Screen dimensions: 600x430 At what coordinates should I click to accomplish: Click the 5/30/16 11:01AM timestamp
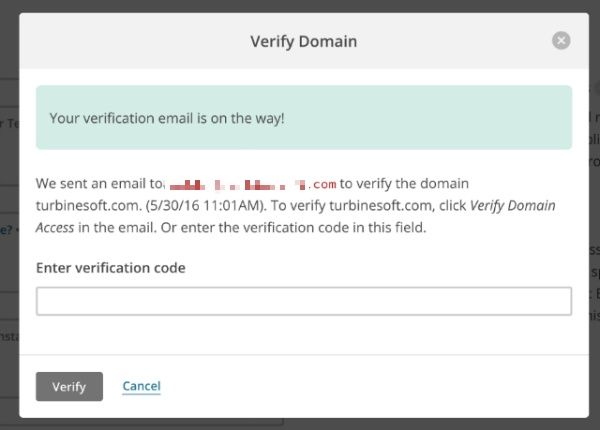[x=205, y=205]
